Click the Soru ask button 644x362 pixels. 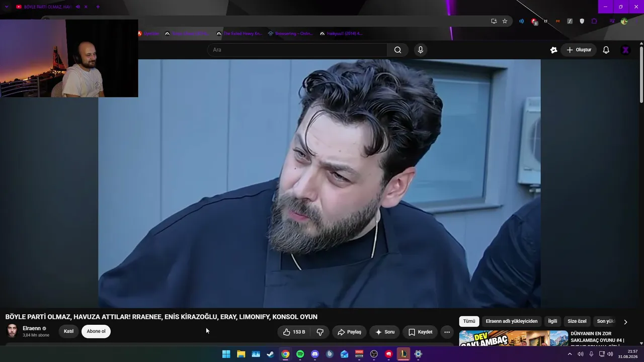[x=385, y=332]
